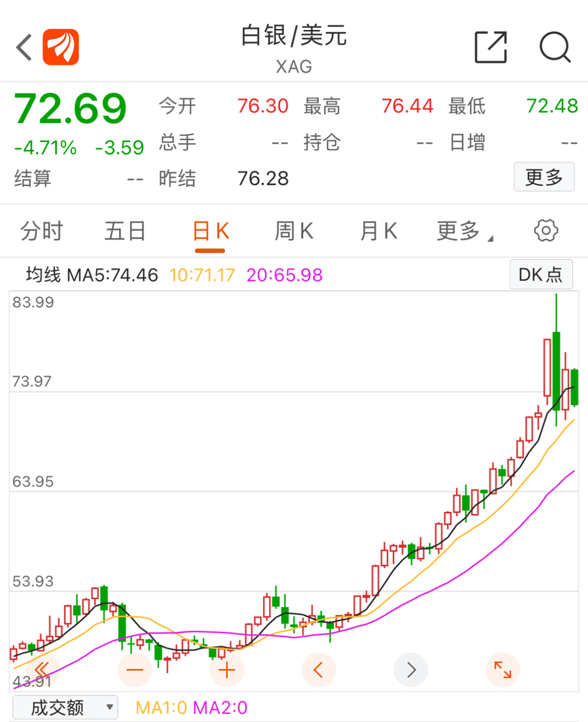Toggle the DK点 indicator
588x722 pixels.
point(541,275)
